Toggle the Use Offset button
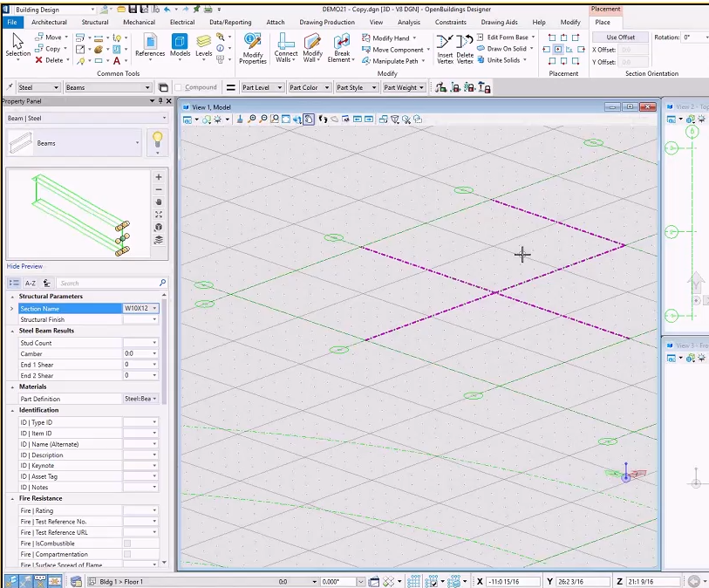The height and width of the screenshot is (588, 709). click(x=620, y=38)
